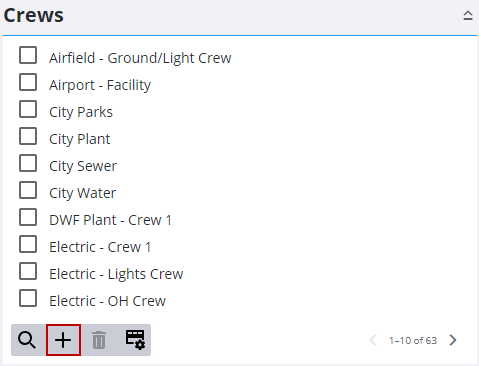This screenshot has width=479, height=366.
Task: Enable the City Parks checkbox
Action: 28,109
